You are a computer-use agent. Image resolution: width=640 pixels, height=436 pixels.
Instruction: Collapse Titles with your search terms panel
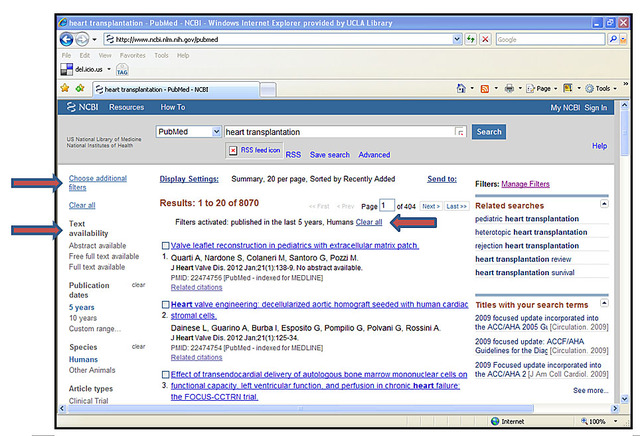(x=604, y=303)
